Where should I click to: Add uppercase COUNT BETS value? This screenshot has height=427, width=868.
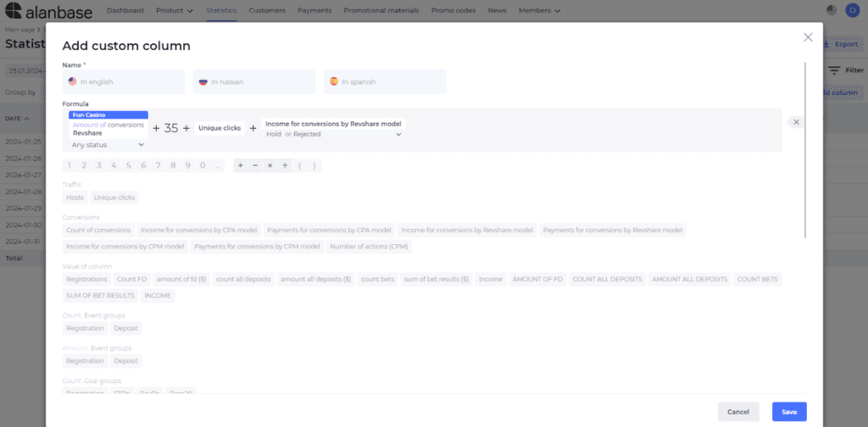click(x=758, y=280)
